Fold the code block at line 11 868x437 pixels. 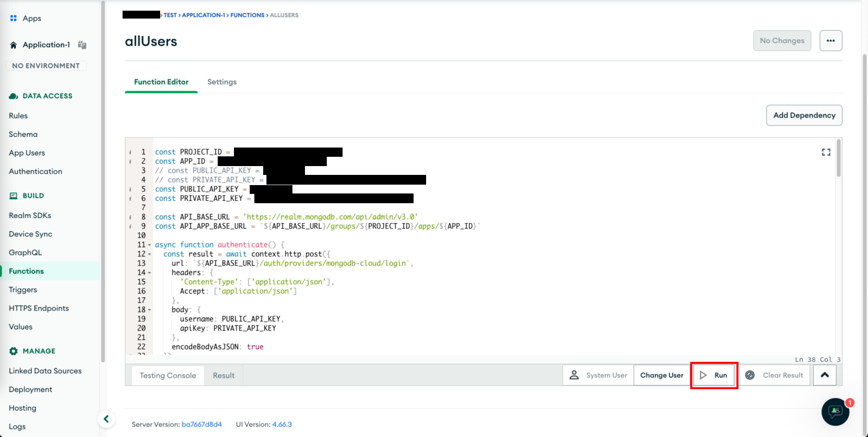[x=149, y=245]
